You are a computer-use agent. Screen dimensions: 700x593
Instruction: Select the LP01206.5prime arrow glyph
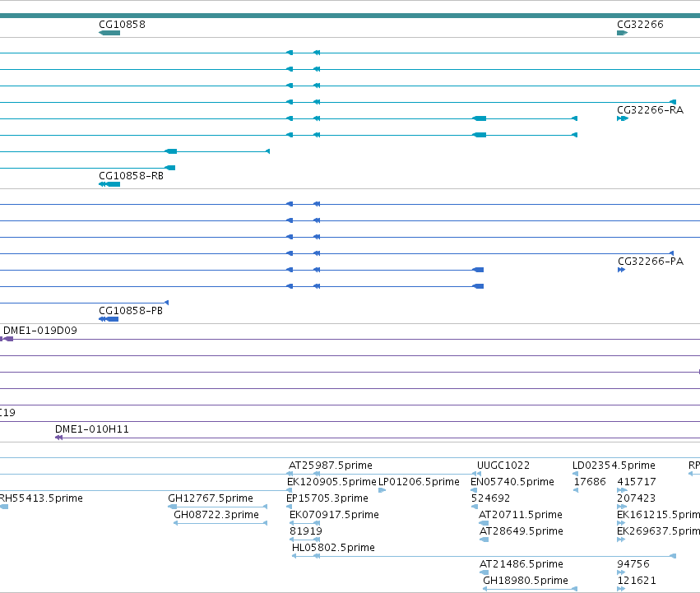click(382, 490)
